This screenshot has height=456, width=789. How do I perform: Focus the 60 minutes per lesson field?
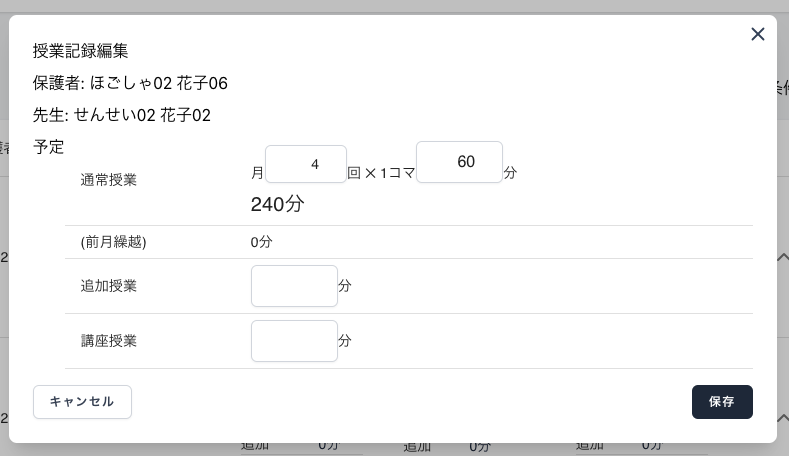coord(459,162)
